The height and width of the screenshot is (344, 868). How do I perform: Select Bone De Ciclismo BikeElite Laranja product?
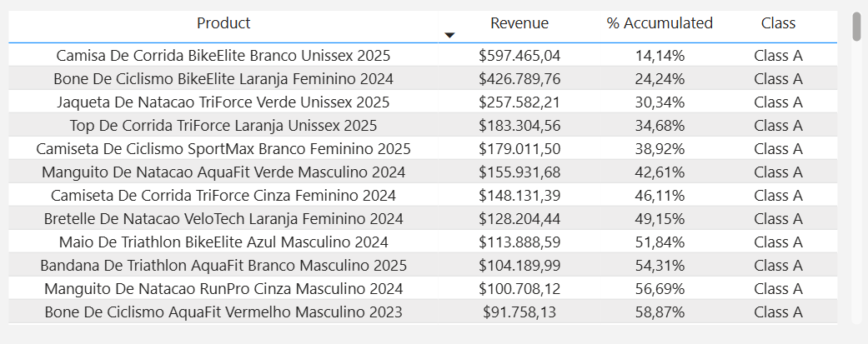(x=223, y=79)
